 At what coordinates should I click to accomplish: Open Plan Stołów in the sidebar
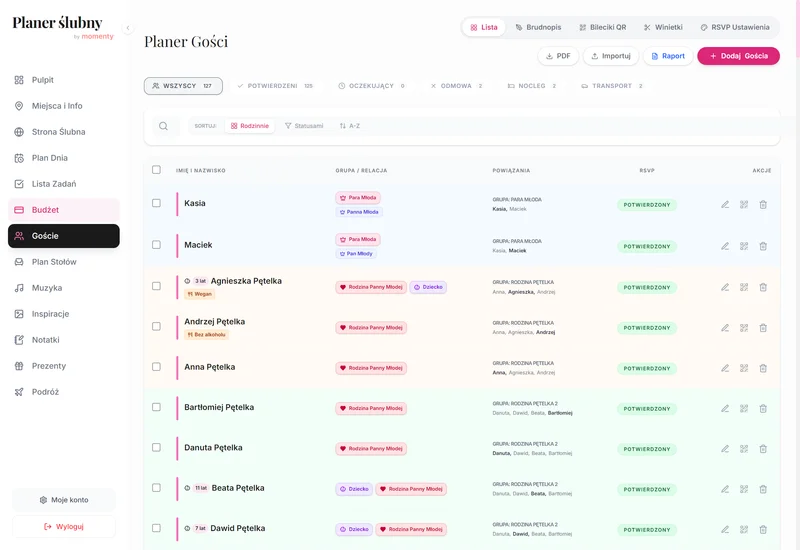coord(54,262)
